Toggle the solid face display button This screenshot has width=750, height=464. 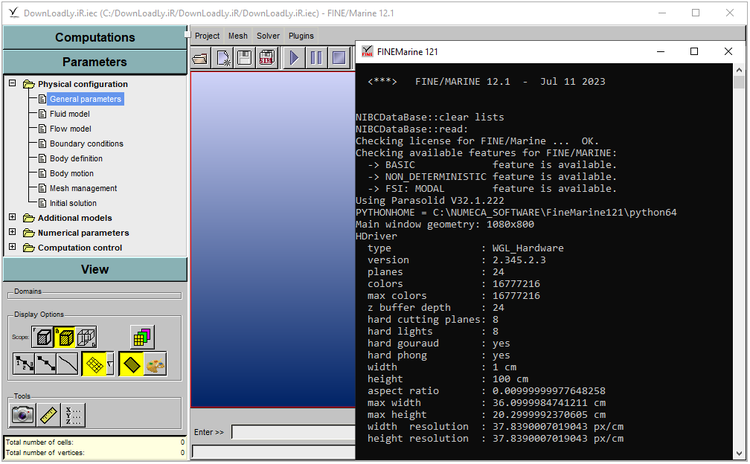point(131,364)
